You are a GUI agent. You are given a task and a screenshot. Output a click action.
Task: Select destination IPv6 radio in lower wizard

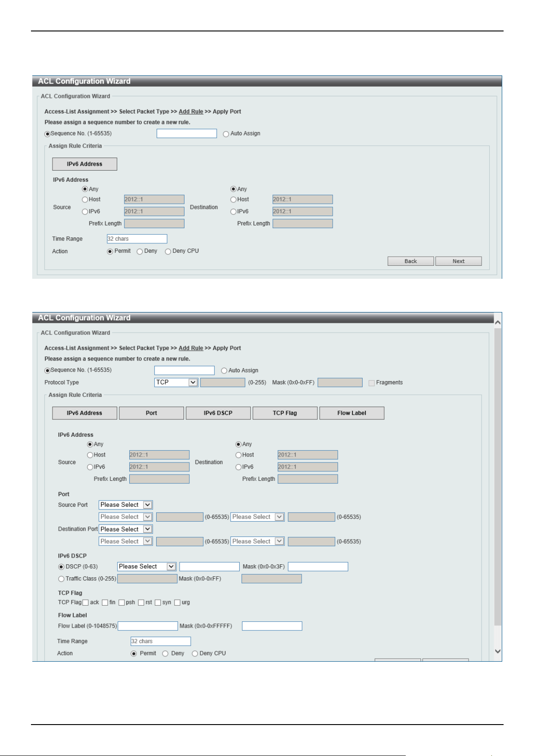coord(239,467)
